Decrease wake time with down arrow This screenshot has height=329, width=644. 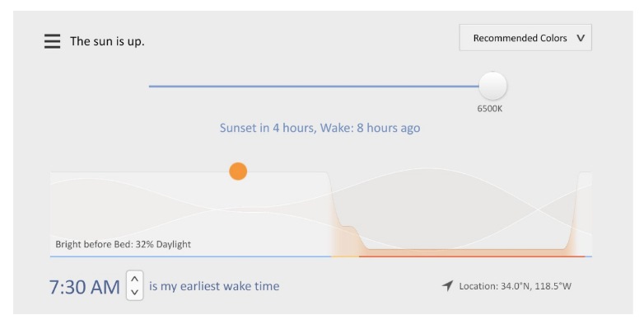click(x=135, y=293)
